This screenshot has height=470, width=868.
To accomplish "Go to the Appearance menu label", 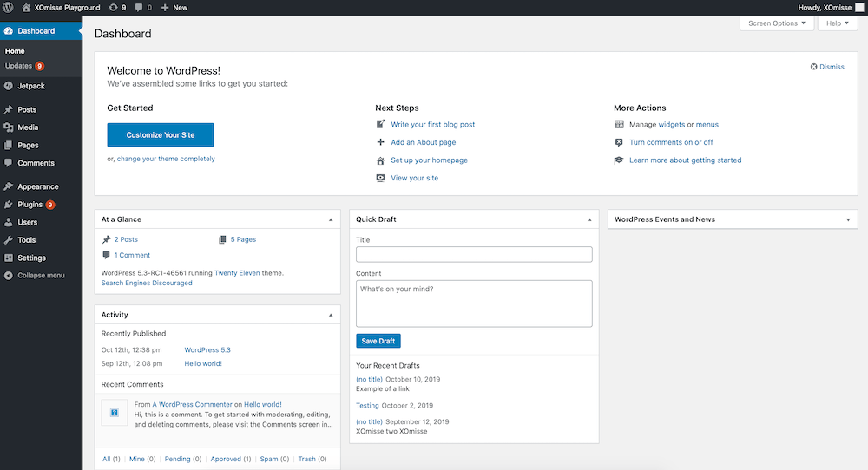I will [37, 186].
